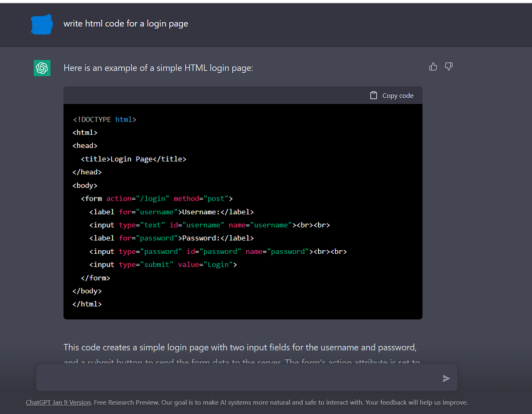532x414 pixels.
Task: Open the ChatGPT Jan 9 Version link
Action: (58, 402)
